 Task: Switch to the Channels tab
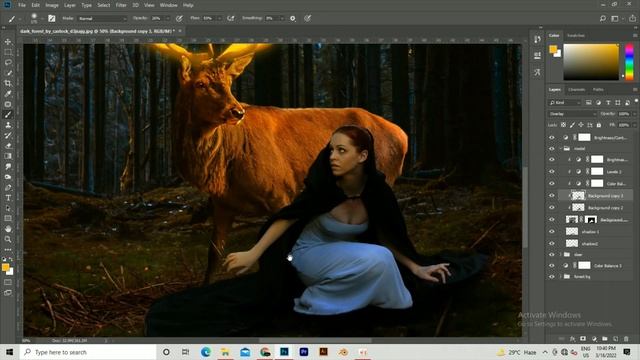point(576,89)
